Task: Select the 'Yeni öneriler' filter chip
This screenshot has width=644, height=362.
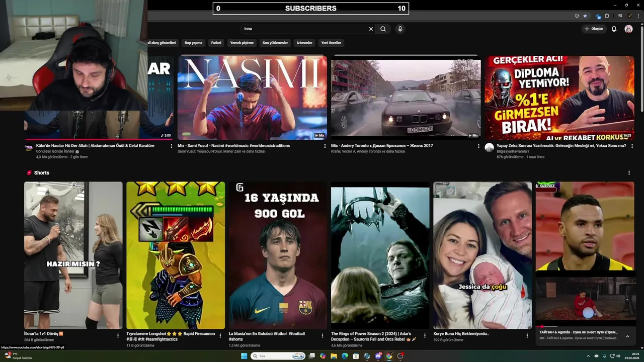Action: (331, 43)
